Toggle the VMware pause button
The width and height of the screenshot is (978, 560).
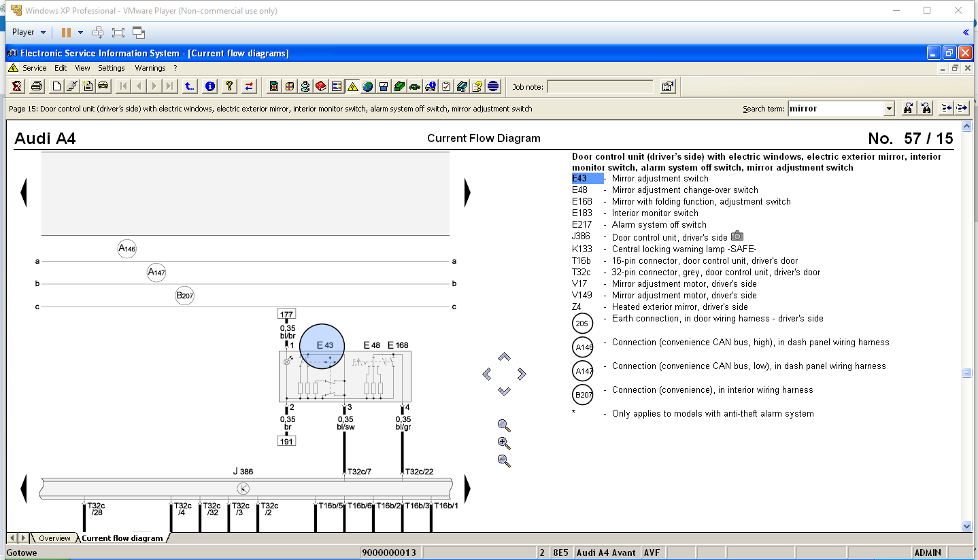coord(66,32)
